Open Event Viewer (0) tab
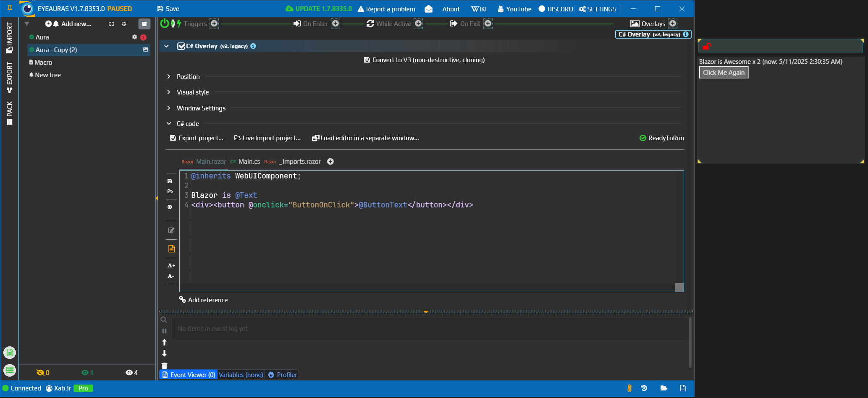Viewport: 868px width, 398px height. click(189, 374)
